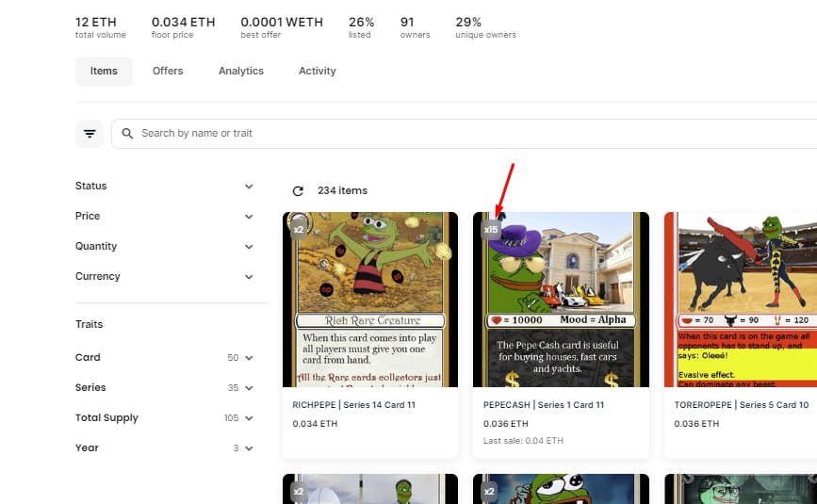817x504 pixels.
Task: Expand the Series trait filter
Action: (164, 388)
